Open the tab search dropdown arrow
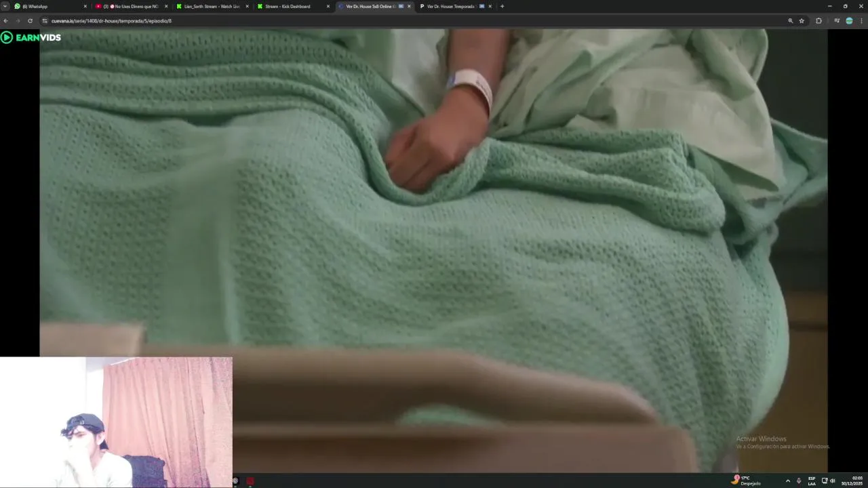Viewport: 868px width, 488px height. (x=5, y=6)
